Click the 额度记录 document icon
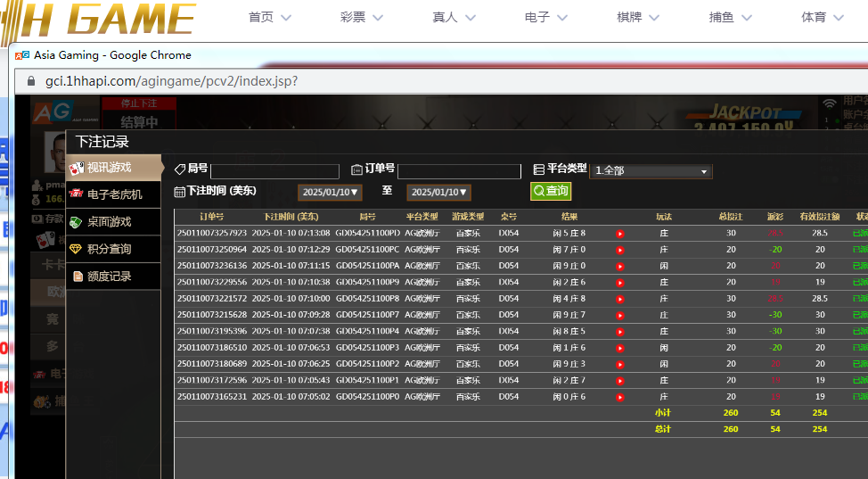This screenshot has height=479, width=868. [x=78, y=277]
